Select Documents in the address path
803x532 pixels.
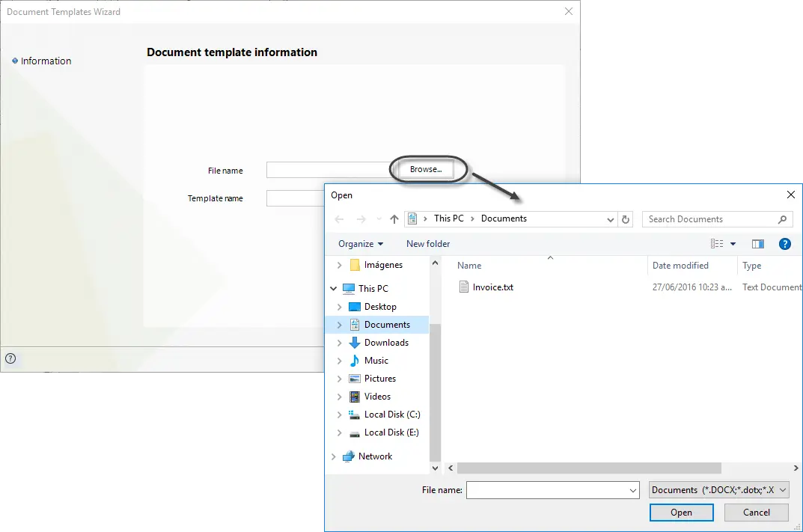click(504, 218)
